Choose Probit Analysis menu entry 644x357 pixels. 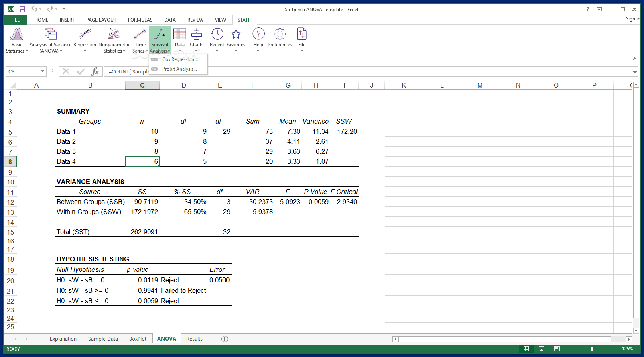click(179, 69)
